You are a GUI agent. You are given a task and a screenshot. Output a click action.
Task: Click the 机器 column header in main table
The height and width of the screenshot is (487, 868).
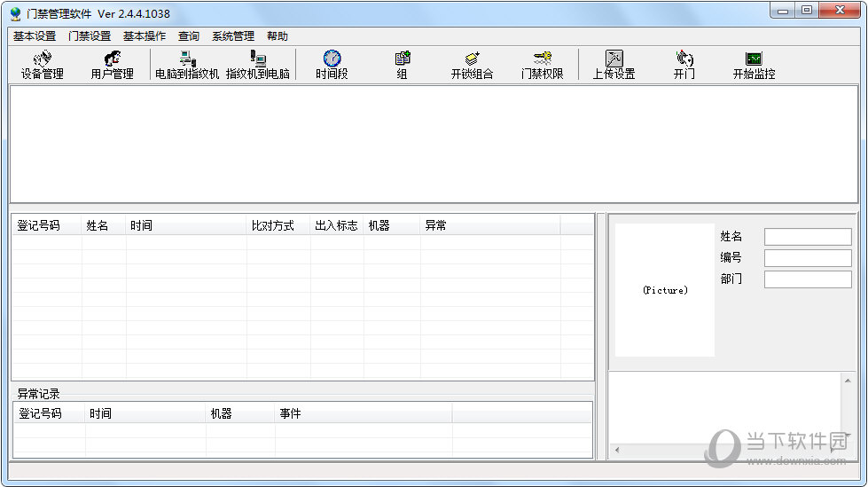392,225
